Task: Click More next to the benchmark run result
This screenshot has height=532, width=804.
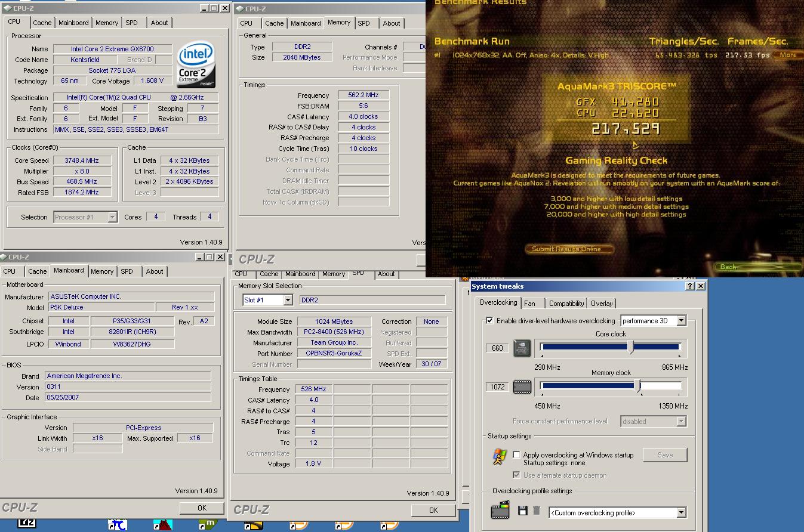Action: click(788, 55)
